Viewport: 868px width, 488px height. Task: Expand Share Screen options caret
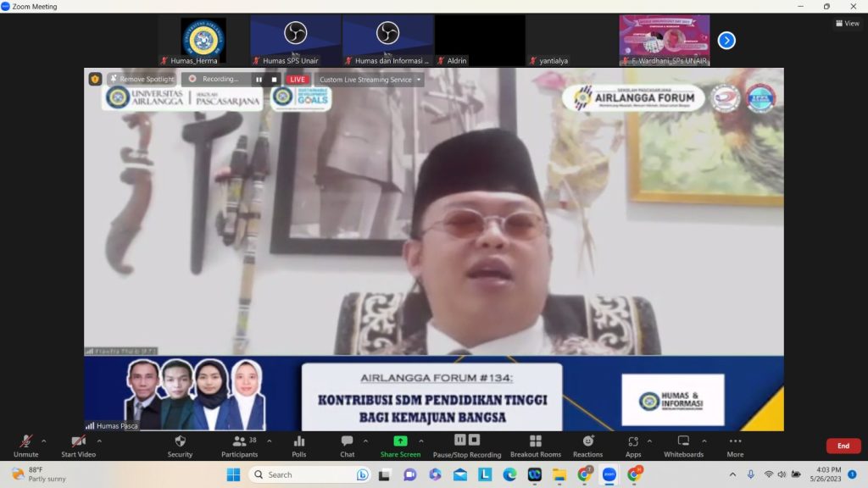[x=421, y=441]
